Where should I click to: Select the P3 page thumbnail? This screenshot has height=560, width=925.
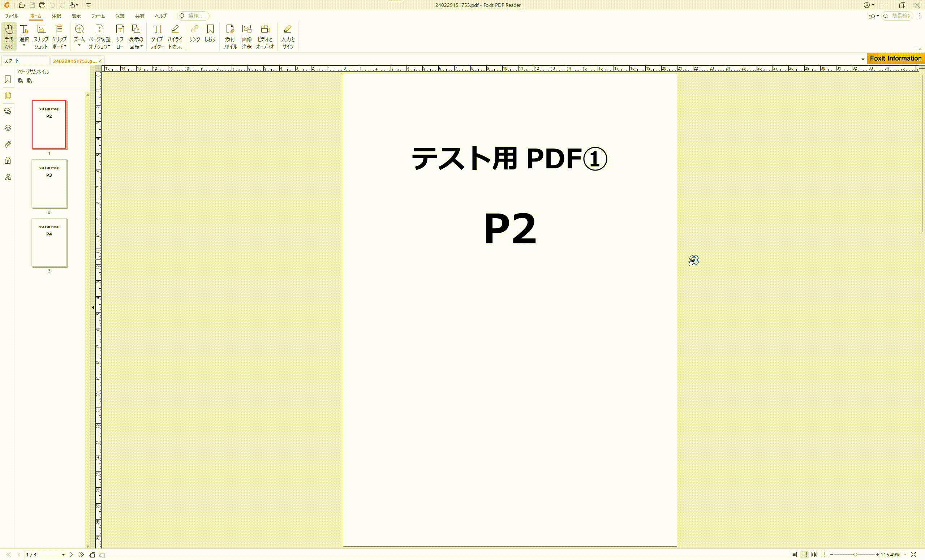pos(49,184)
